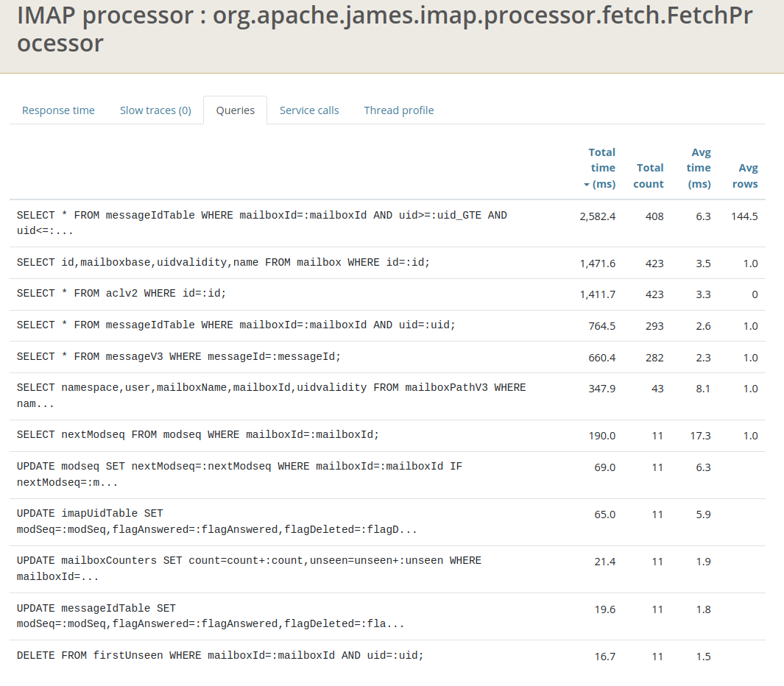Click the 21.4 total time value
This screenshot has height=686, width=784.
point(605,562)
